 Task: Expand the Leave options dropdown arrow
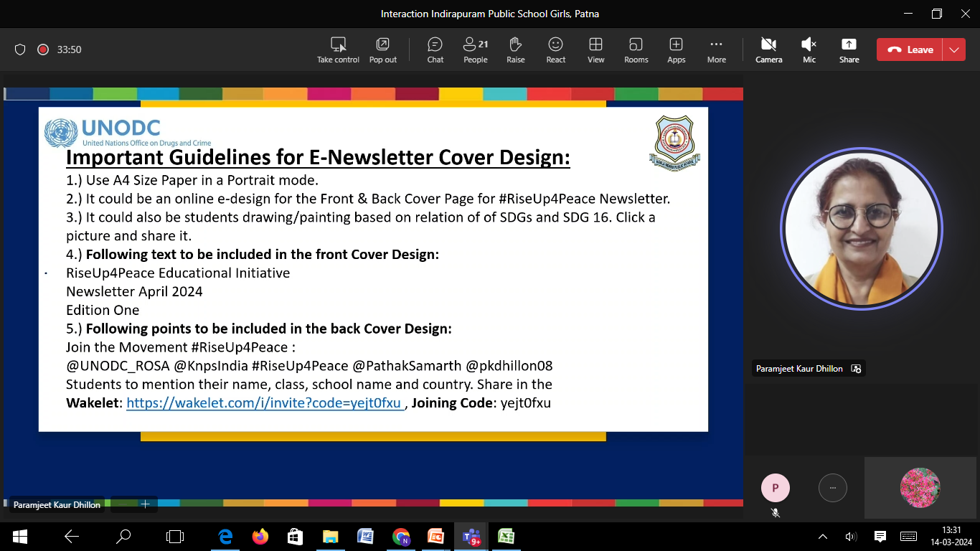coord(954,50)
